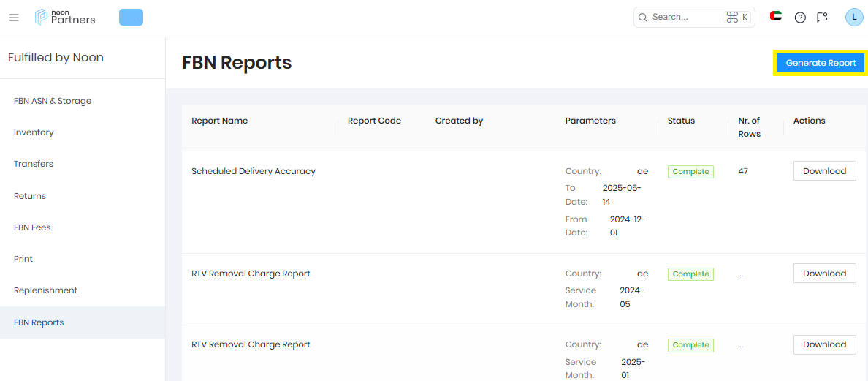Click the From Date value 2024-12-01
This screenshot has width=868, height=381.
click(628, 226)
